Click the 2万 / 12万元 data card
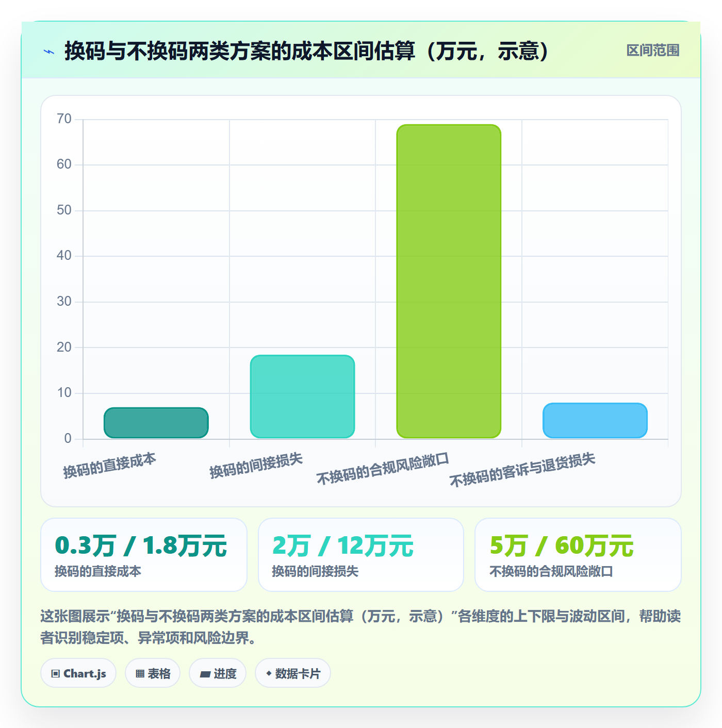 point(361,555)
